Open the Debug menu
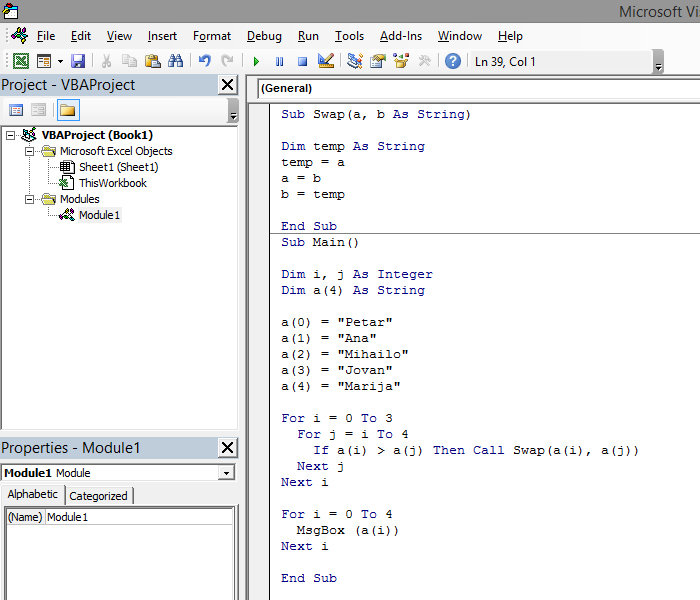 point(263,36)
